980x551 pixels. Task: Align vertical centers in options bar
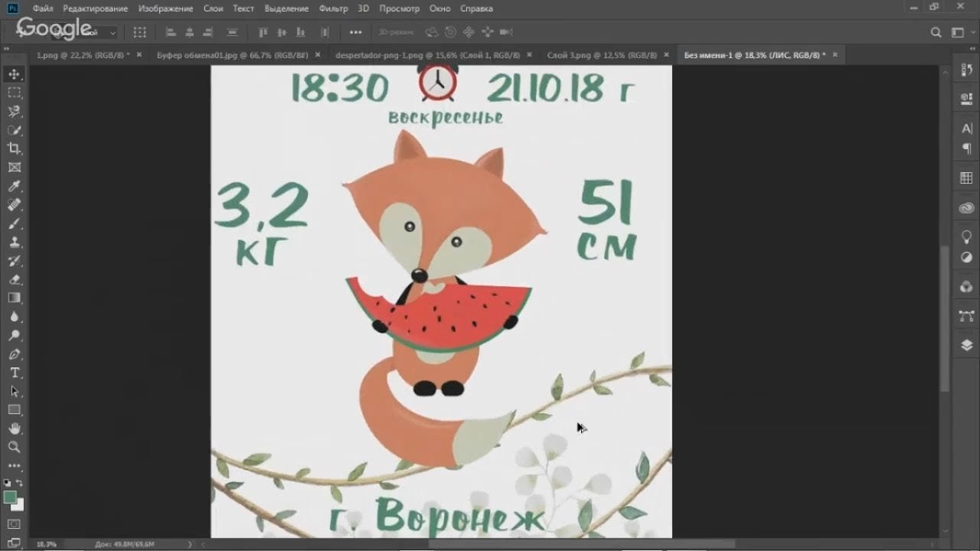tap(282, 32)
